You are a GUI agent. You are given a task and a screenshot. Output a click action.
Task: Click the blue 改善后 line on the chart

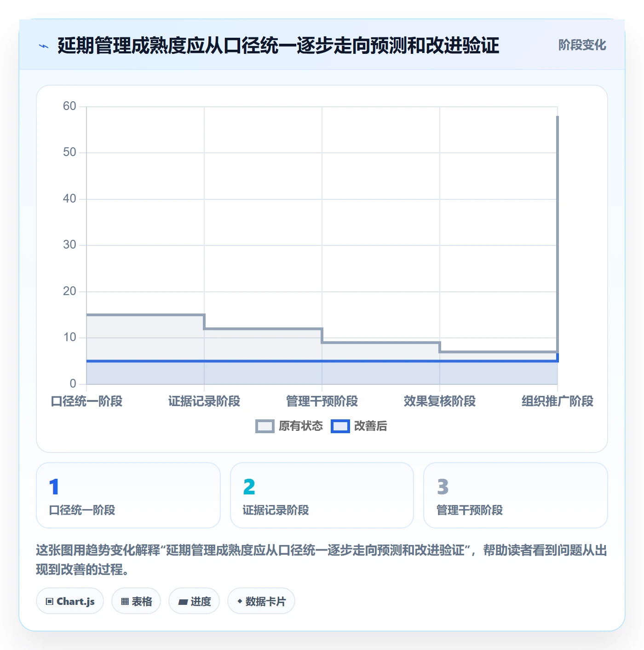(x=322, y=361)
